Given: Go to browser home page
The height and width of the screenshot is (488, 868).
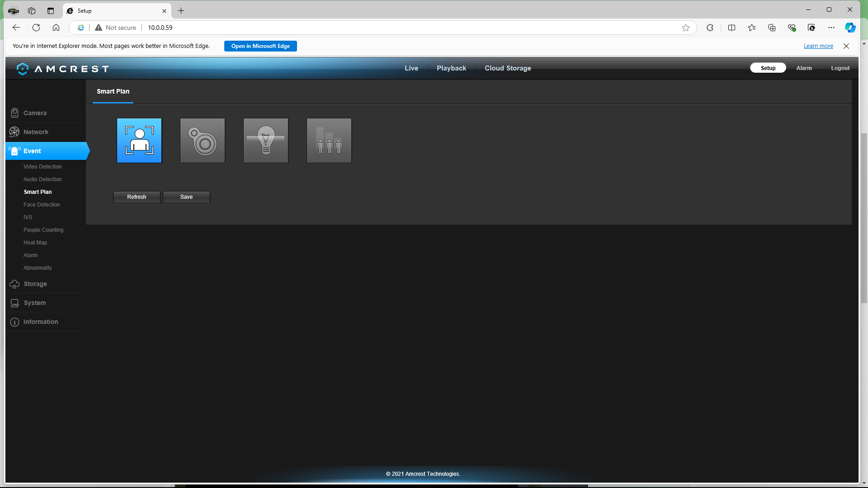Looking at the screenshot, I should pyautogui.click(x=56, y=28).
